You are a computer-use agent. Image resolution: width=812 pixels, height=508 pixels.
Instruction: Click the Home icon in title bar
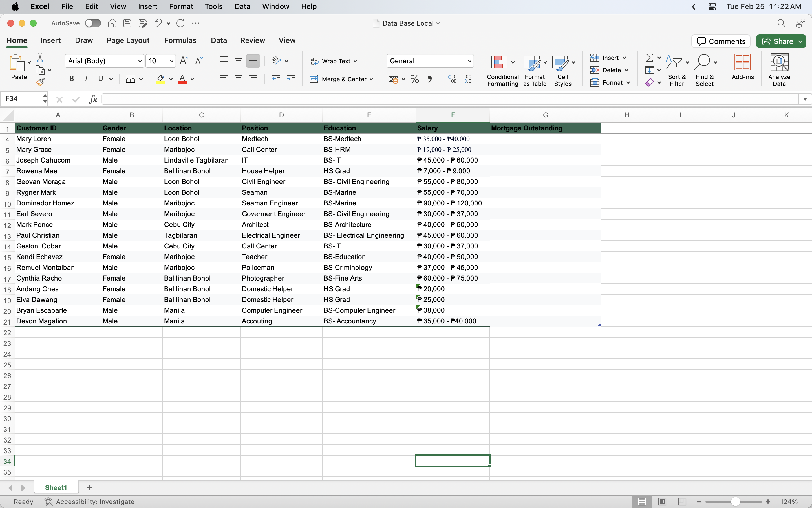(112, 23)
